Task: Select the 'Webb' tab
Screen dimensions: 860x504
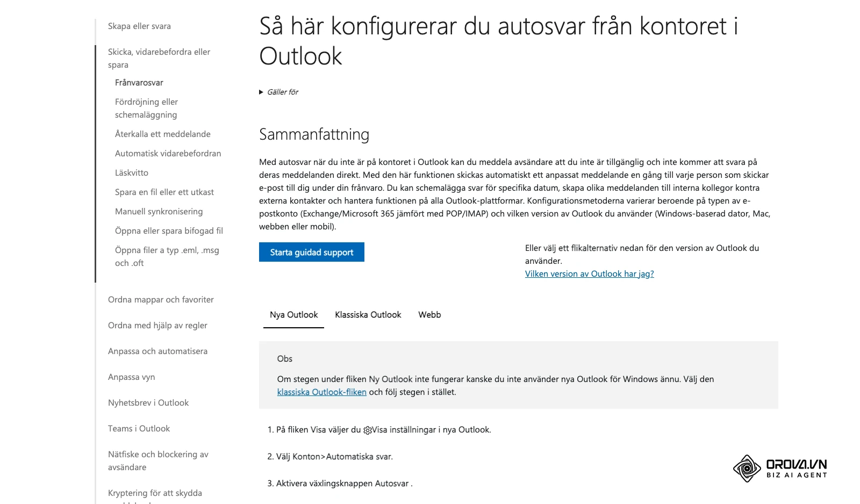Action: pyautogui.click(x=429, y=315)
